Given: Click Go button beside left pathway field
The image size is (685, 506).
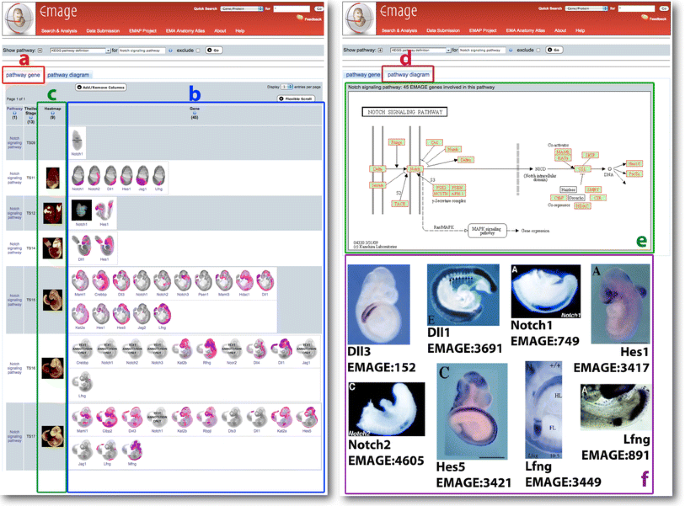Looking at the screenshot, I should coord(214,50).
